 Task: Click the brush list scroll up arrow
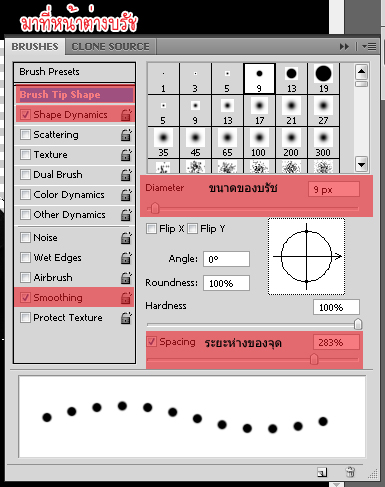[361, 71]
